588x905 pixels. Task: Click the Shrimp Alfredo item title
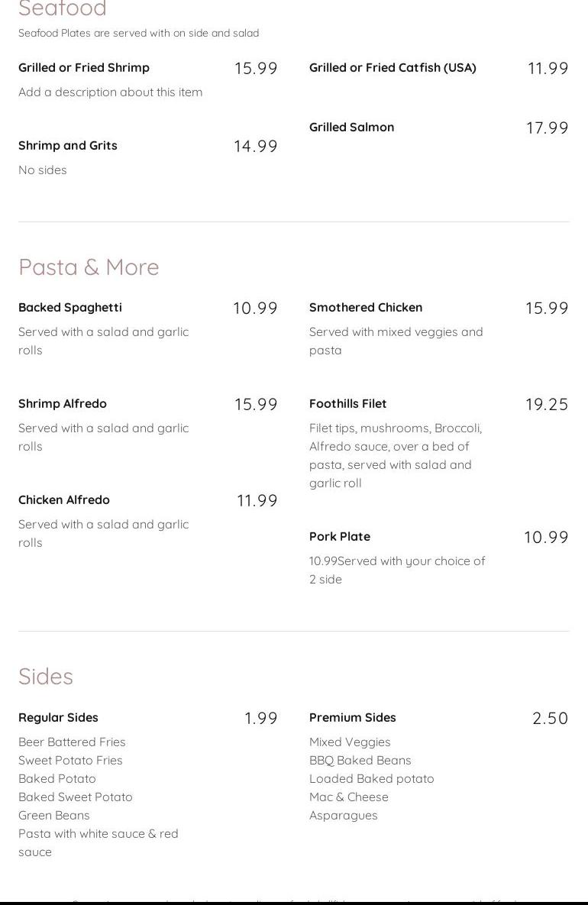(63, 403)
